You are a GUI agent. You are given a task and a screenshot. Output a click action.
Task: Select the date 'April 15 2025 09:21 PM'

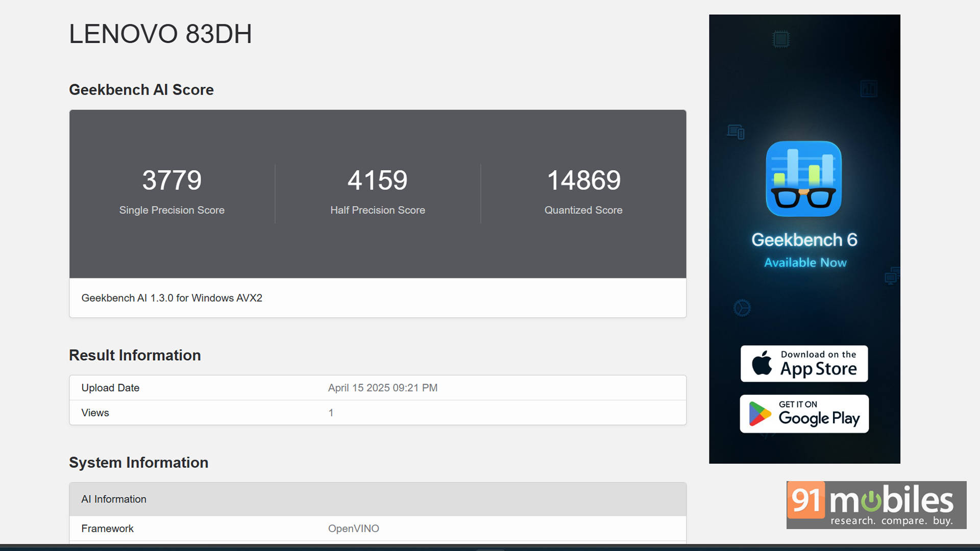(383, 388)
